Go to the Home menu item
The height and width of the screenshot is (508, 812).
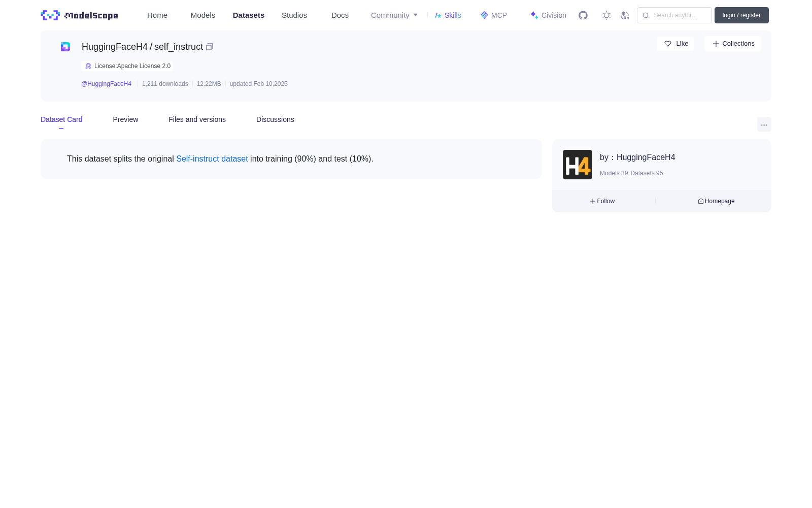pos(157,15)
